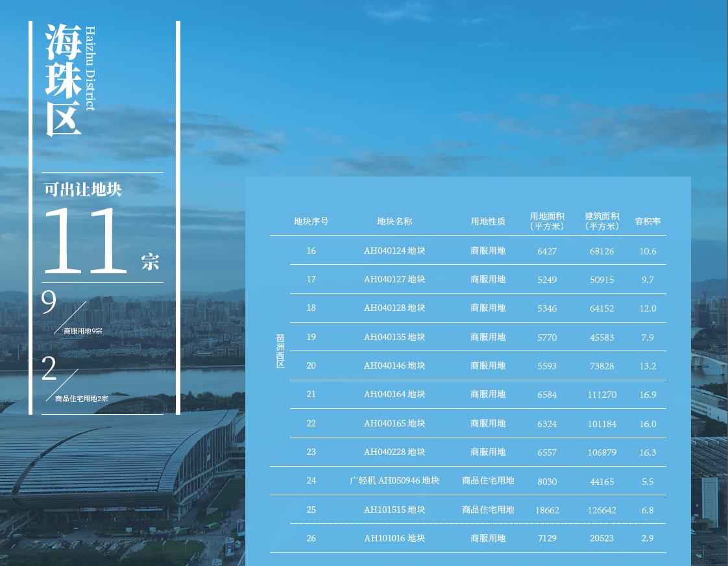The height and width of the screenshot is (566, 728).
Task: Click the 地块序号 column header
Action: click(311, 221)
